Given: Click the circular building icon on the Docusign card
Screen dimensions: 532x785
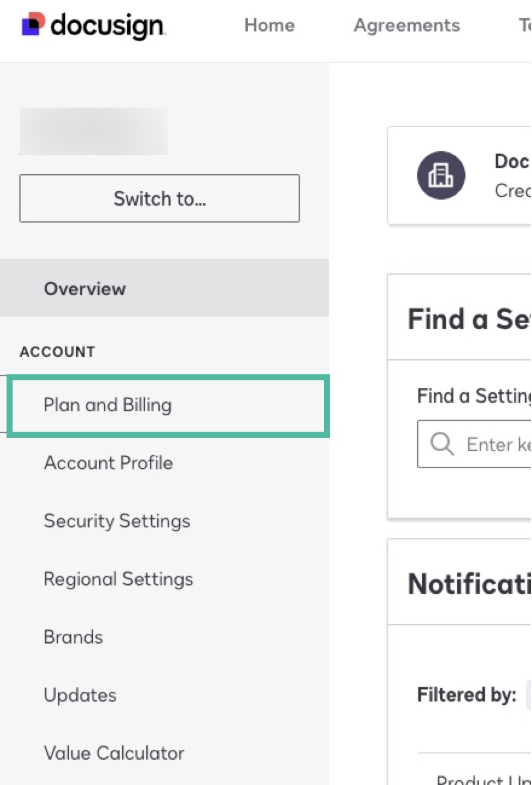Looking at the screenshot, I should [x=441, y=176].
